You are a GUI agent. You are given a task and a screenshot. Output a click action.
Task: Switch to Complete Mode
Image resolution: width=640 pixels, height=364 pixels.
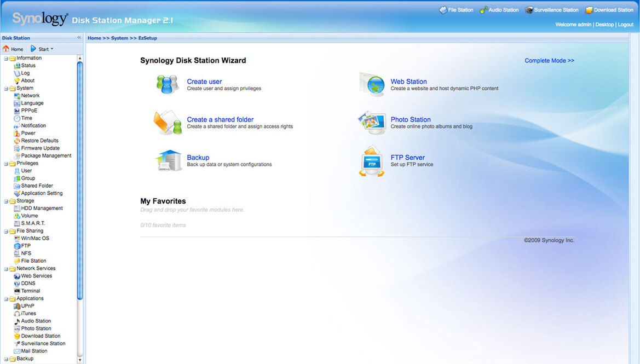[549, 60]
